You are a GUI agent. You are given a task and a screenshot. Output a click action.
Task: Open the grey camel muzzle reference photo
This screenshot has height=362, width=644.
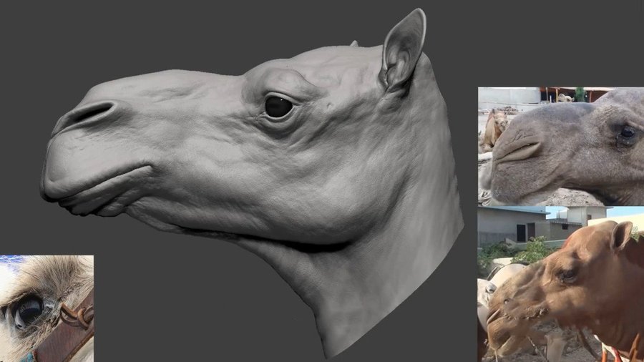coord(561,146)
